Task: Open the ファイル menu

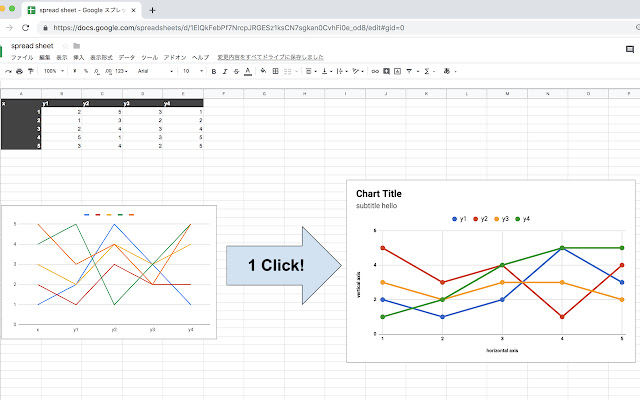Action: [22, 58]
